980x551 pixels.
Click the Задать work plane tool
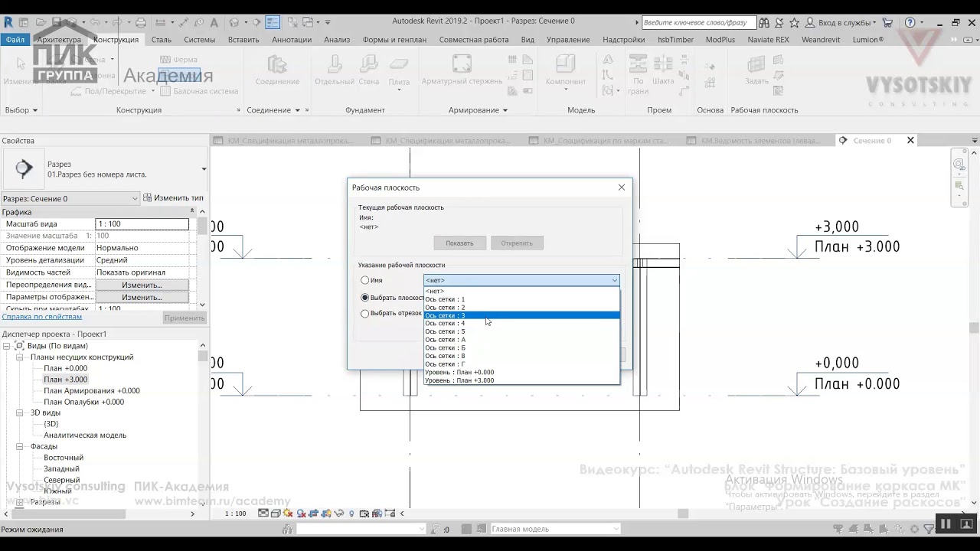pos(756,70)
